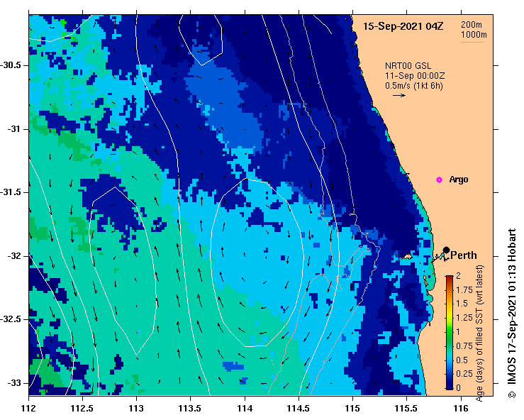Click longitude label '112'
Image resolution: width=524 pixels, height=420 pixels.
pyautogui.click(x=28, y=409)
